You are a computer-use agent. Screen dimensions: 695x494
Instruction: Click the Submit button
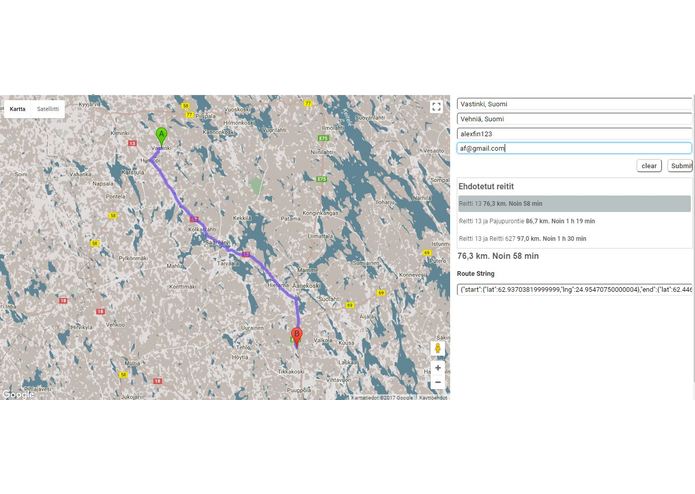(x=680, y=166)
